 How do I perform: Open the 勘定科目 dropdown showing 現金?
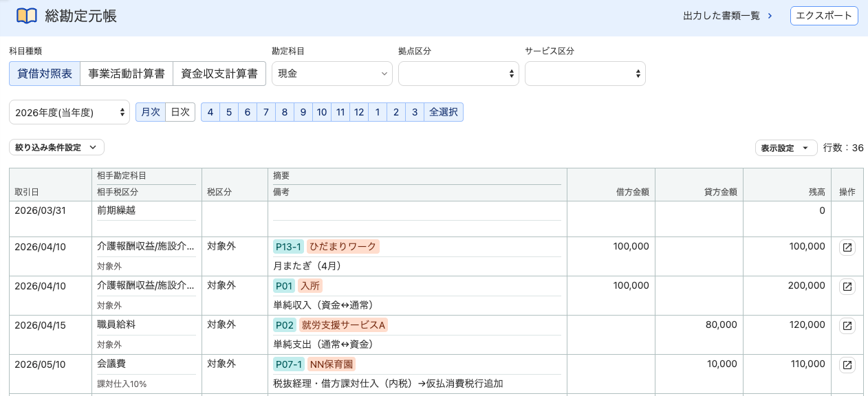tap(332, 74)
